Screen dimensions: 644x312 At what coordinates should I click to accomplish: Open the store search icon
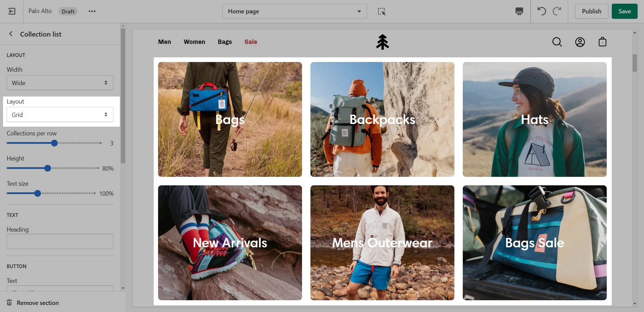[557, 42]
